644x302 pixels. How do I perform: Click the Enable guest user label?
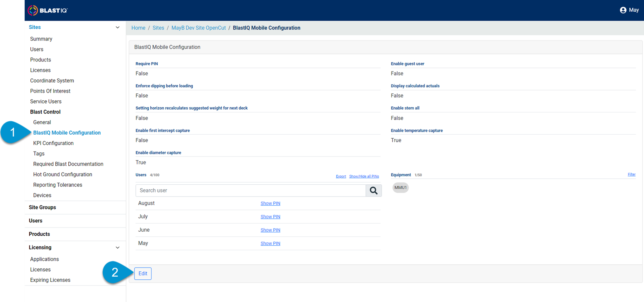click(x=407, y=64)
